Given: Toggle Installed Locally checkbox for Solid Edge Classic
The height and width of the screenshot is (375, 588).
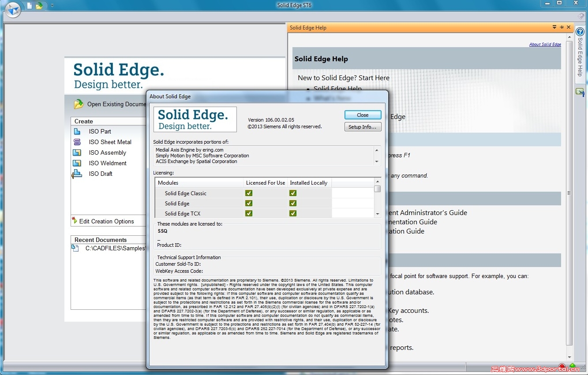Looking at the screenshot, I should pos(293,193).
